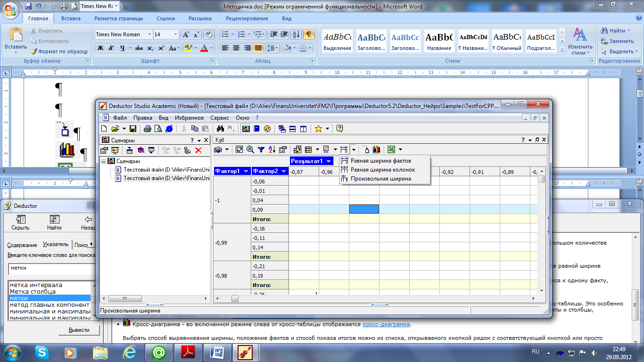This screenshot has height=362, width=644.
Task: Launch Import Wizard icon in Scenarios toolbar
Action: [130, 150]
